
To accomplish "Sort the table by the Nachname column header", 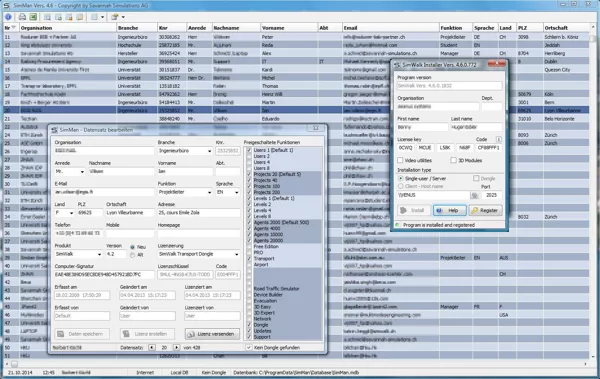I will 236,28.
